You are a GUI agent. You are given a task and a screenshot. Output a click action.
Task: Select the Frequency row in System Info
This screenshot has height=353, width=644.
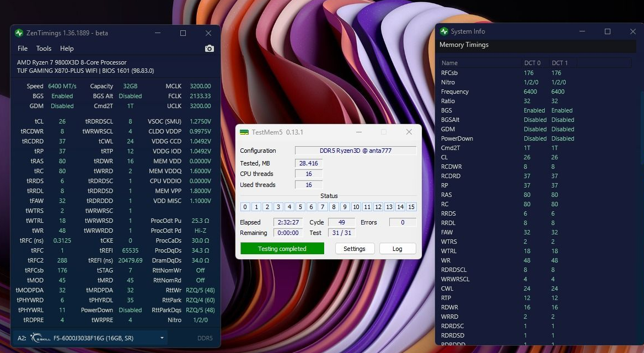click(535, 92)
